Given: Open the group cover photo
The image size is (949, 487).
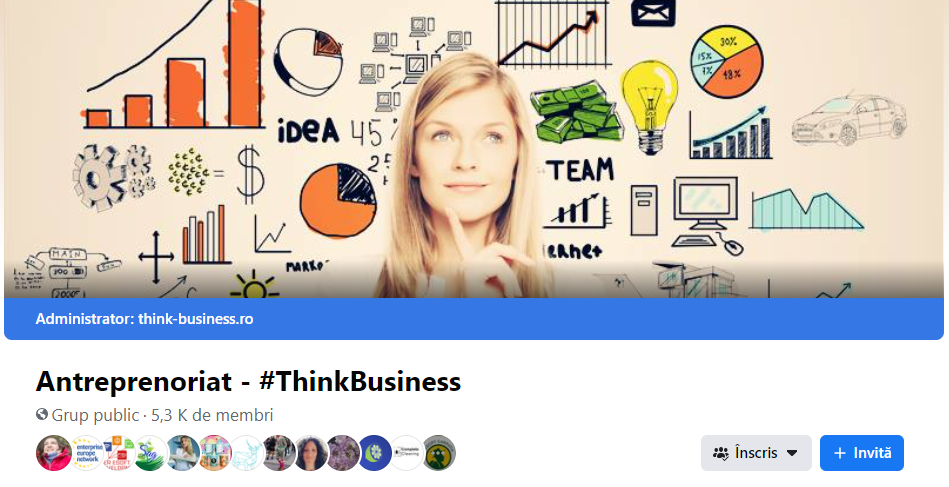Looking at the screenshot, I should (x=474, y=149).
